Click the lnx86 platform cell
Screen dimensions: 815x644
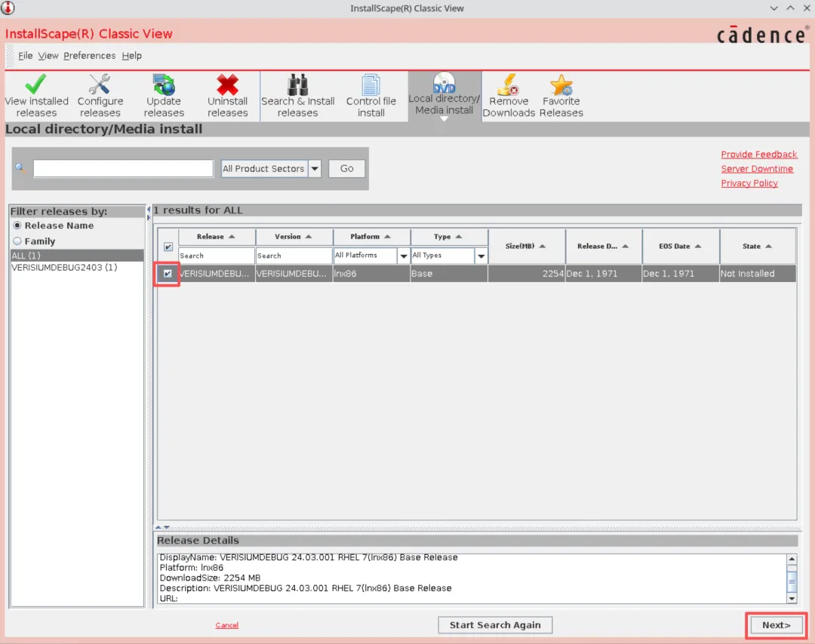[x=371, y=274]
